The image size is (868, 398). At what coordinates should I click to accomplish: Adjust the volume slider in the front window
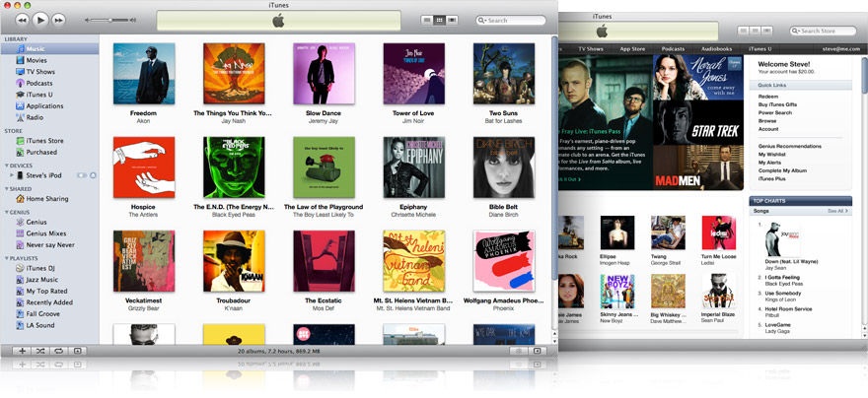tap(110, 20)
